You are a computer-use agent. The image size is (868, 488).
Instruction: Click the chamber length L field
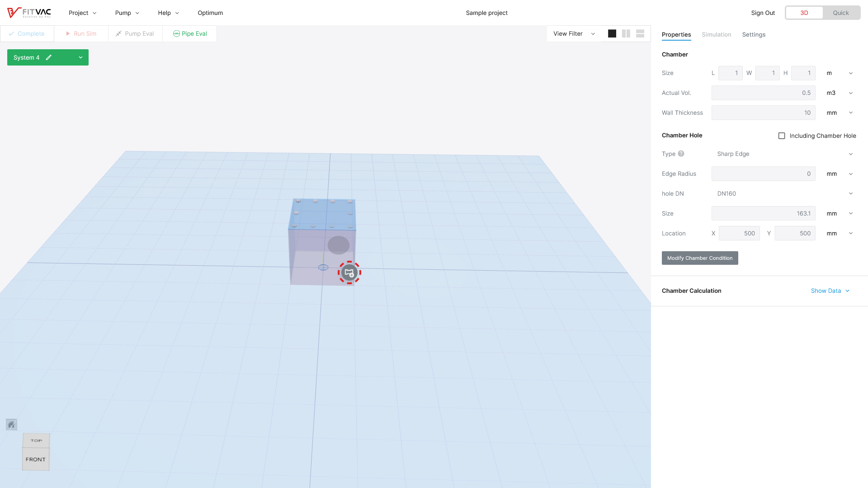tap(730, 73)
